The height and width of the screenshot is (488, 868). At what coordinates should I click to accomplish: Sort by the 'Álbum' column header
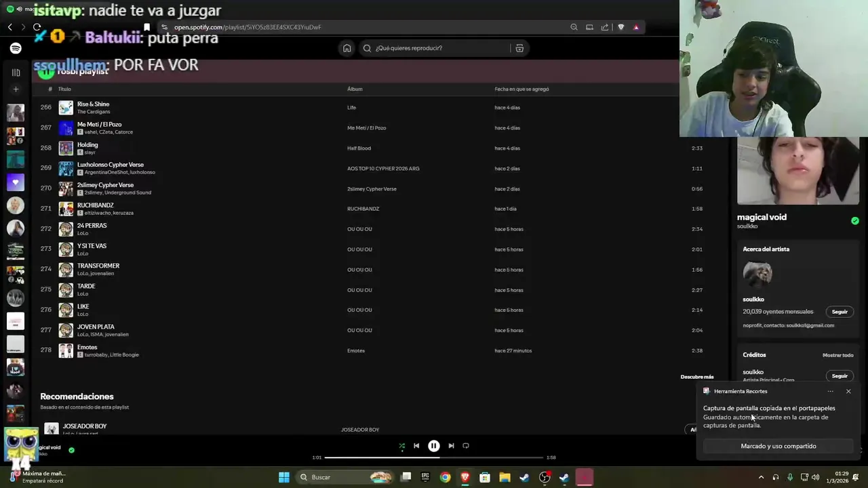(355, 89)
